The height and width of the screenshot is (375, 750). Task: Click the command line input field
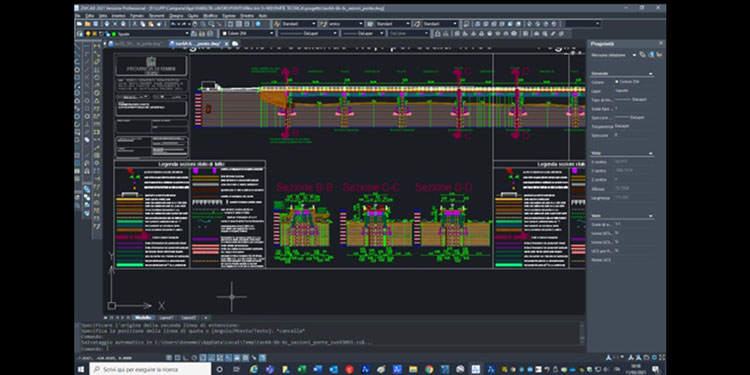point(330,348)
